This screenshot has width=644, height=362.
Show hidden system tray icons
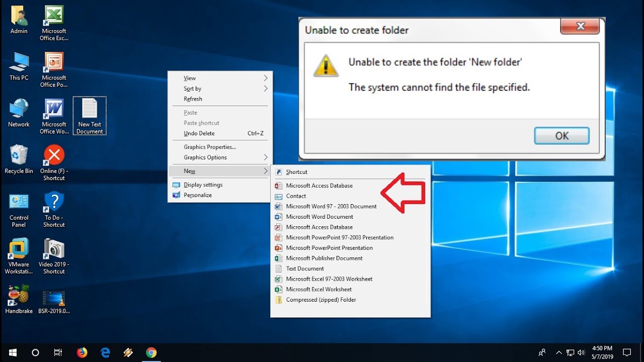559,352
